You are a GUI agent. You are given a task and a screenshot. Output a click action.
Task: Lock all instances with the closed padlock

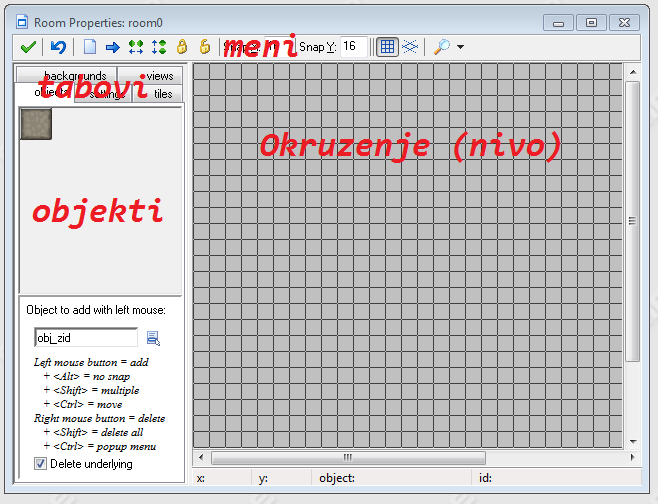[182, 47]
